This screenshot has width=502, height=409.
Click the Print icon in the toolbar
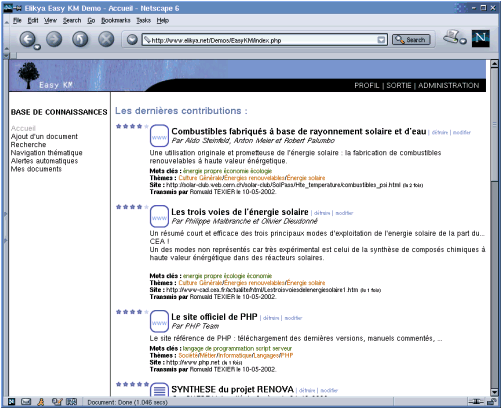click(451, 36)
